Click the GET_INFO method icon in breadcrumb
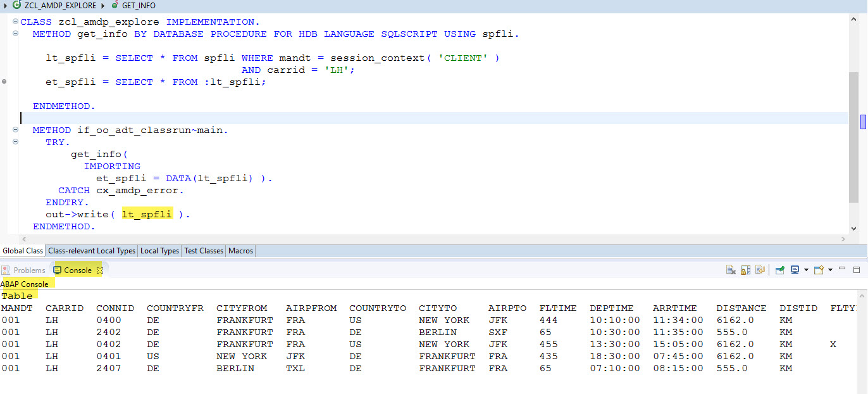This screenshot has width=868, height=394. 114,5
